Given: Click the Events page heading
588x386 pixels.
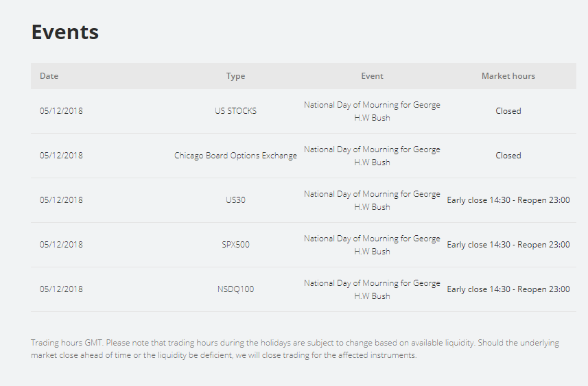Looking at the screenshot, I should point(65,32).
